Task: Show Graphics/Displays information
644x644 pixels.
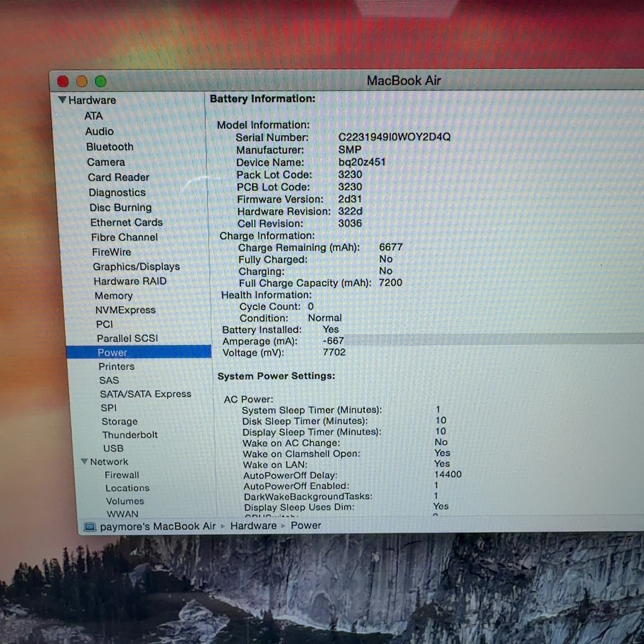Action: pyautogui.click(x=136, y=267)
